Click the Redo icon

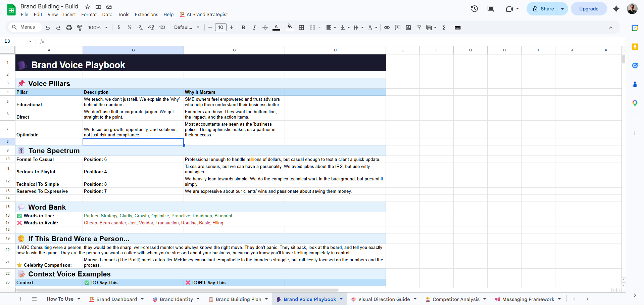(58, 28)
